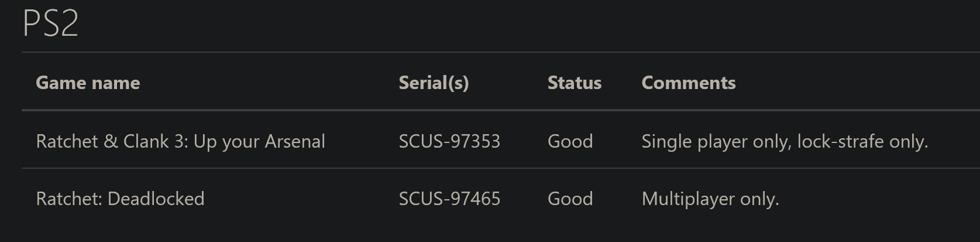Click serial SCUS-97465
The height and width of the screenshot is (242, 980).
coord(449,199)
